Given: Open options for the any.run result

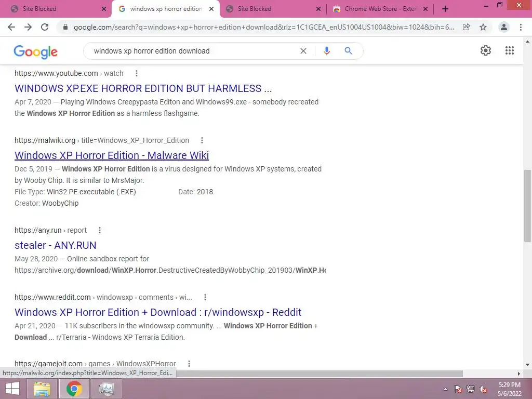Looking at the screenshot, I should point(99,230).
